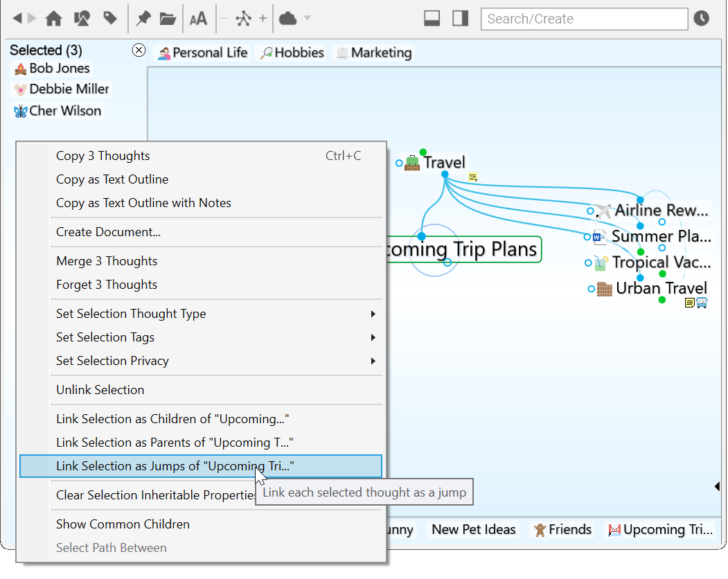This screenshot has width=728, height=579.
Task: Click the thought layout icon in toolbar
Action: tap(242, 19)
